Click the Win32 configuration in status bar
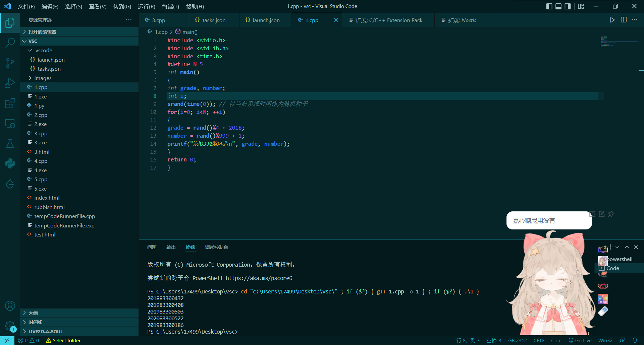The width and height of the screenshot is (644, 345). coord(605,340)
